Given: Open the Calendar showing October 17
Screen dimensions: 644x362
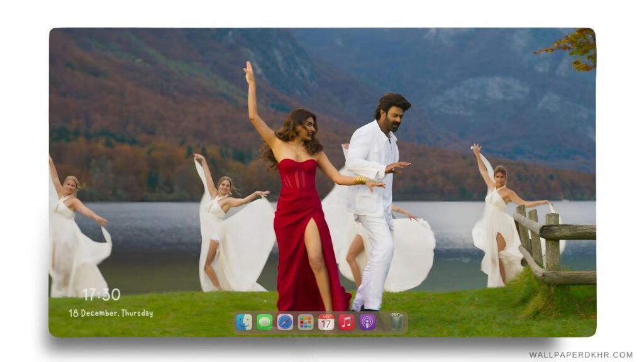Looking at the screenshot, I should coord(325,322).
